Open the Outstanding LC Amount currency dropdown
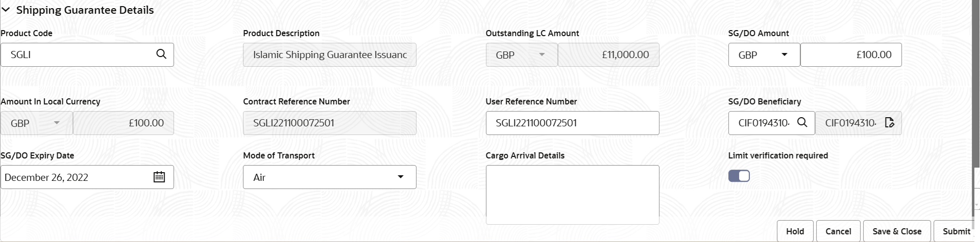 pos(521,55)
